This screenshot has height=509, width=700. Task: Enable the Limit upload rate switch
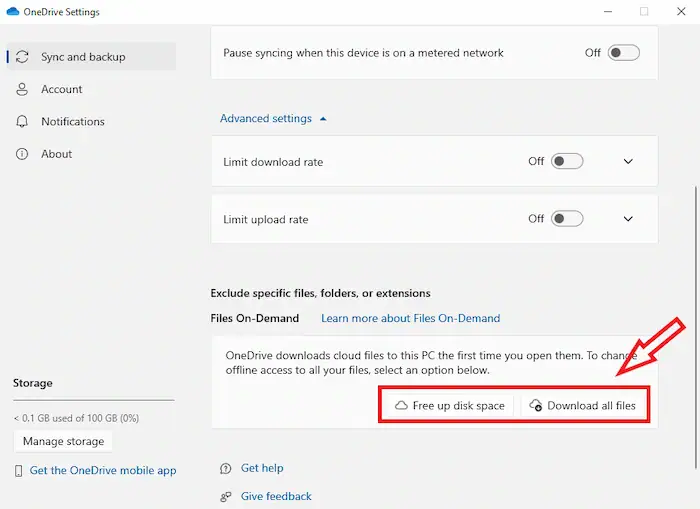point(567,219)
